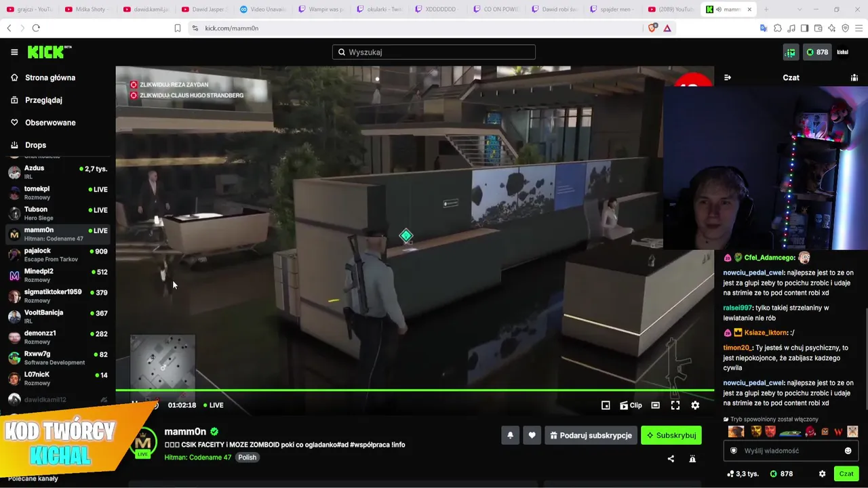Open video player settings gear
868x488 pixels.
pos(695,405)
